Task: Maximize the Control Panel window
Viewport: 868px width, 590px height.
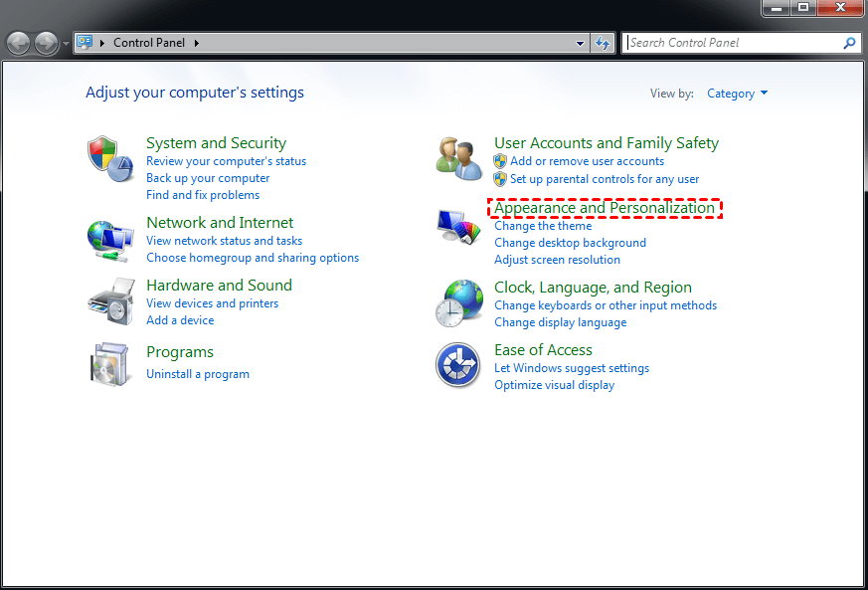Action: click(x=803, y=8)
